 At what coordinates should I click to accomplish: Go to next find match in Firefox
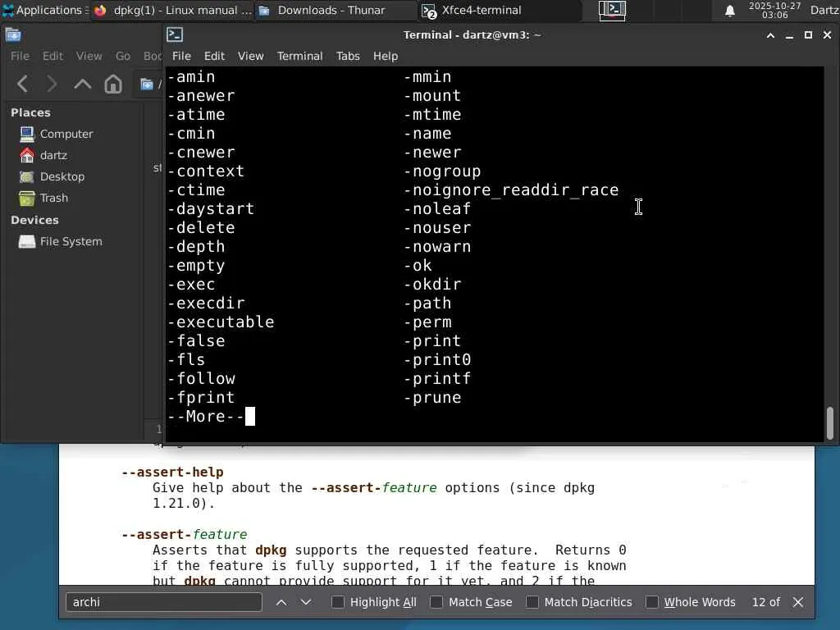click(306, 602)
